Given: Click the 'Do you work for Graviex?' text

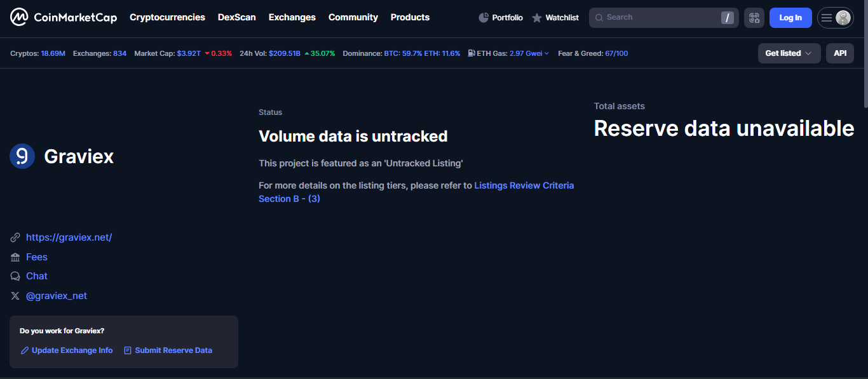Looking at the screenshot, I should [x=62, y=331].
